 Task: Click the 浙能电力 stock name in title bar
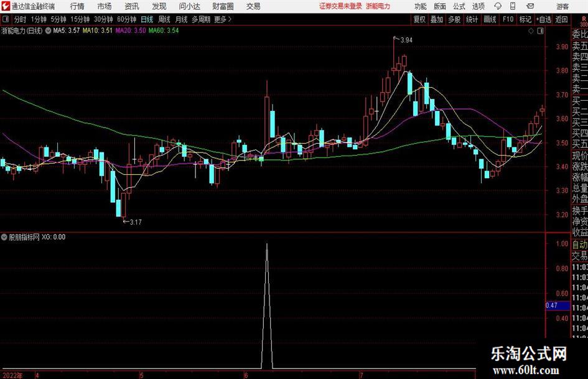pos(378,6)
